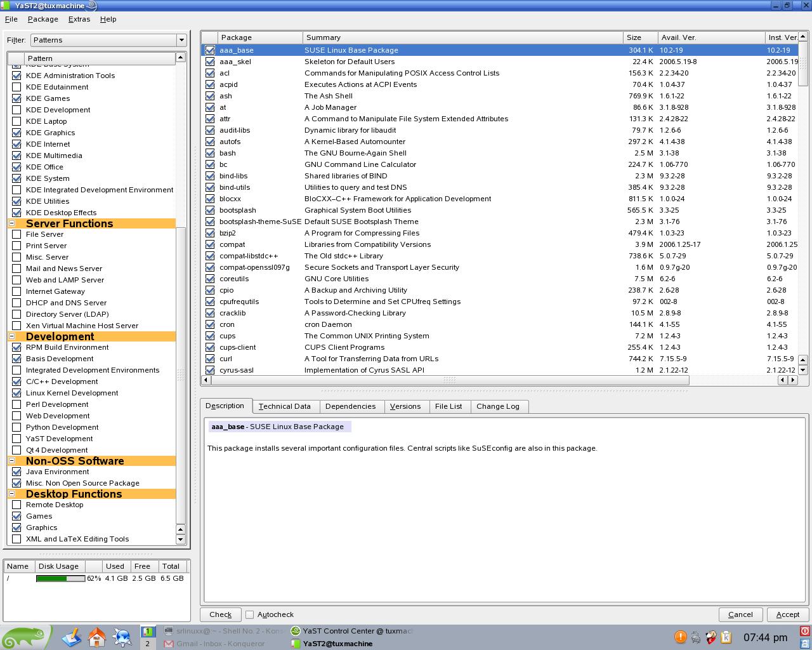Collapse the Desktop Functions category
812x650 pixels.
coord(11,493)
